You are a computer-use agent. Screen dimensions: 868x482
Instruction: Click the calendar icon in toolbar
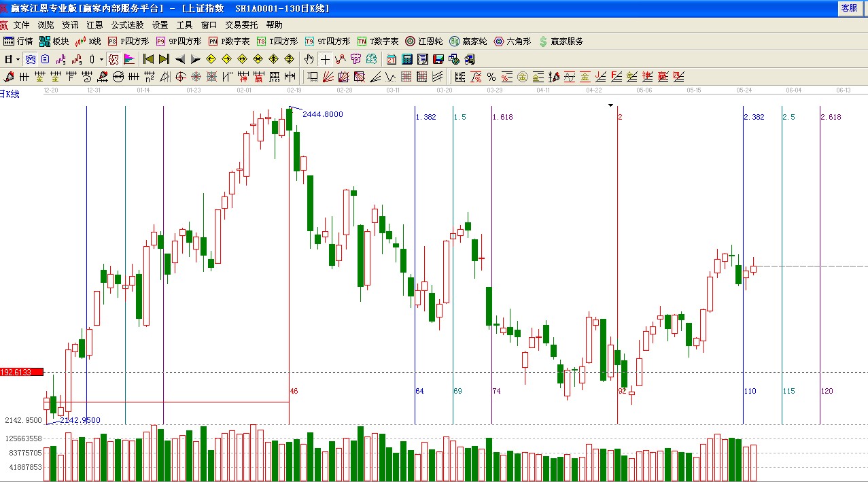(x=392, y=59)
